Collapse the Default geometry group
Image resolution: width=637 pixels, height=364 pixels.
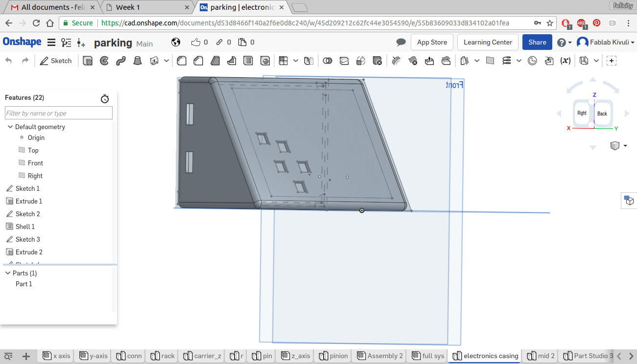[x=10, y=127]
